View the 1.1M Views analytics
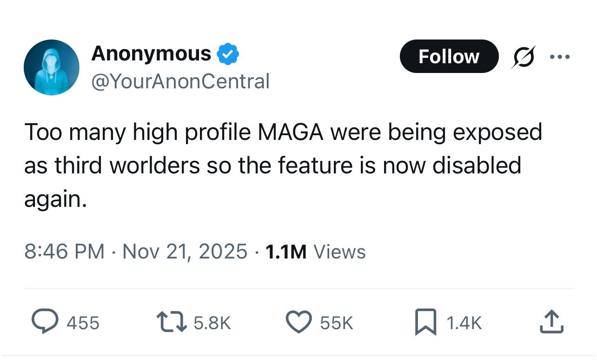 tap(316, 251)
